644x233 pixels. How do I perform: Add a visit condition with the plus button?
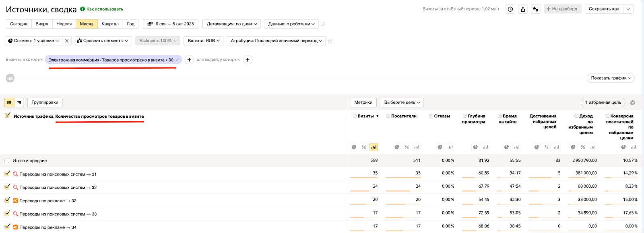coord(189,60)
